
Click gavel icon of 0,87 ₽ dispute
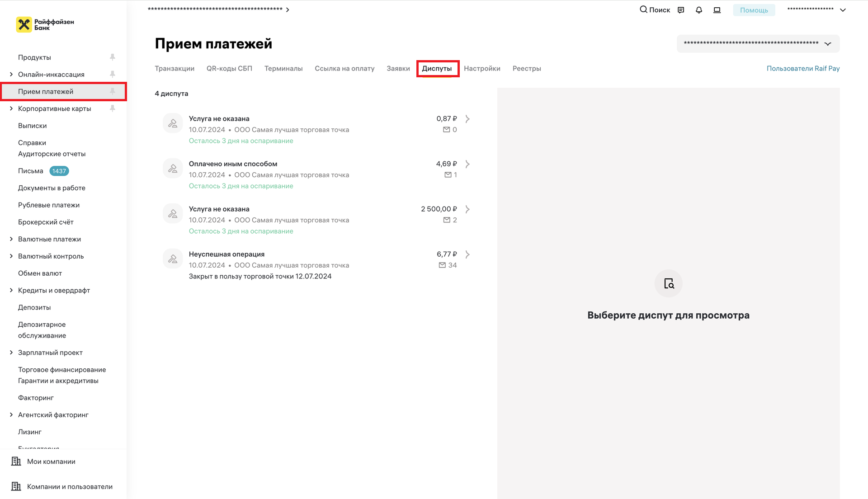(x=173, y=123)
